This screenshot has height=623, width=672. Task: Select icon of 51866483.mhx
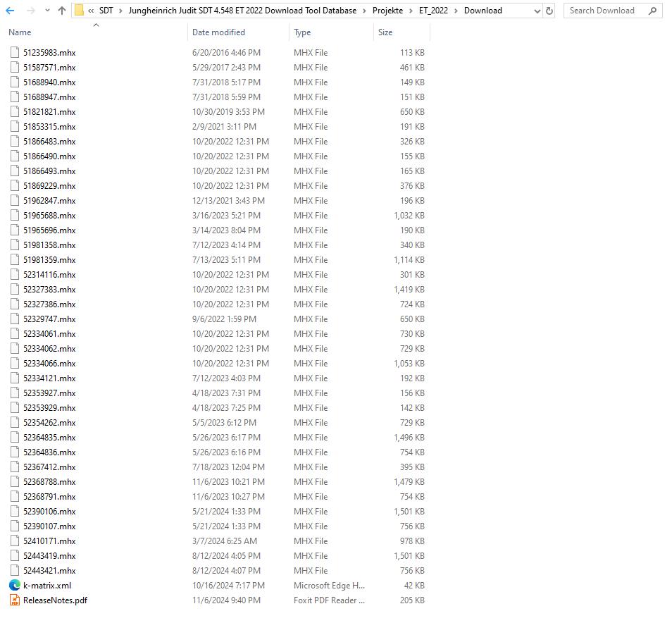pos(15,141)
